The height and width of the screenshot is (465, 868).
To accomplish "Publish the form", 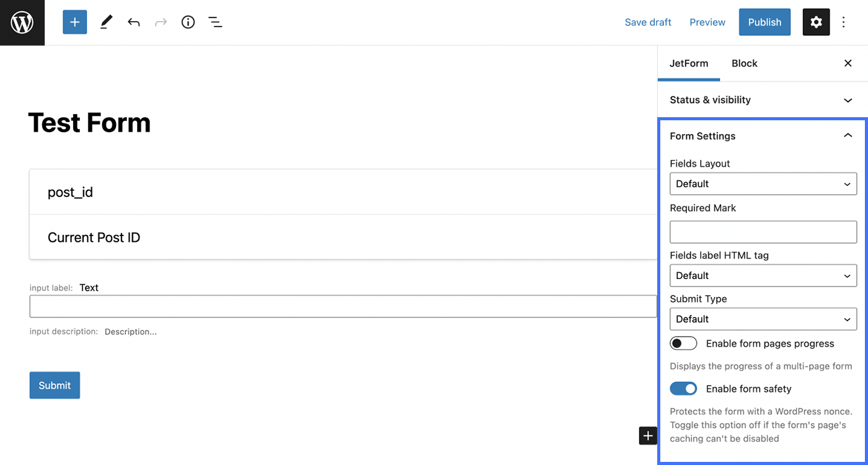I will 764,22.
